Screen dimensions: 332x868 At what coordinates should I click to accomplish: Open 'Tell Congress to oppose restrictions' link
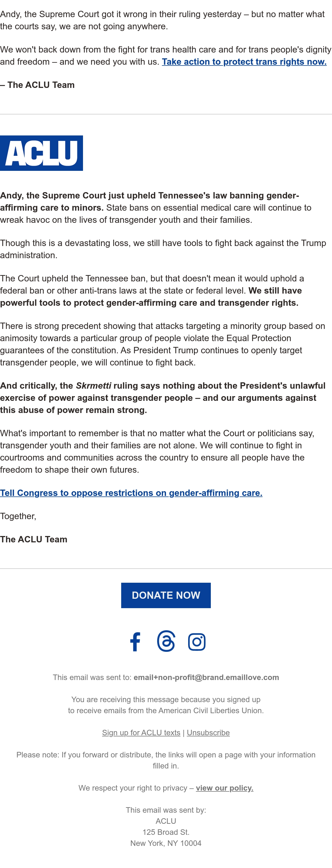tap(131, 493)
